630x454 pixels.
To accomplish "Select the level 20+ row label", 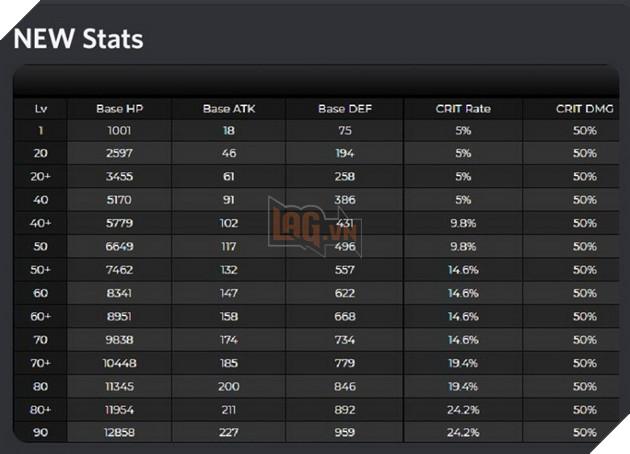I will click(x=40, y=176).
